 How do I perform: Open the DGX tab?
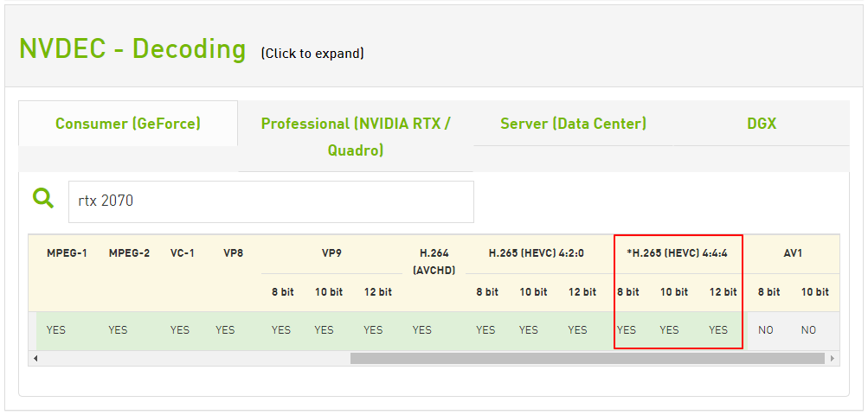762,124
